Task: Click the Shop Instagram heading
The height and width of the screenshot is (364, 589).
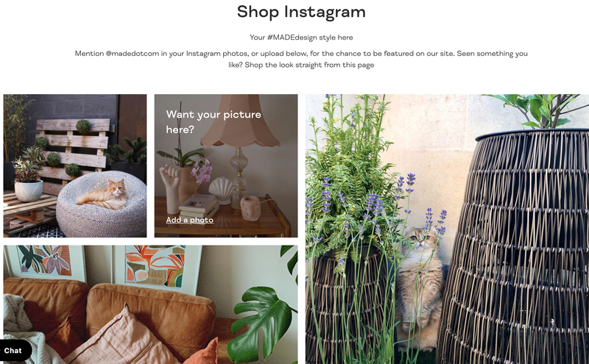Action: (x=301, y=12)
